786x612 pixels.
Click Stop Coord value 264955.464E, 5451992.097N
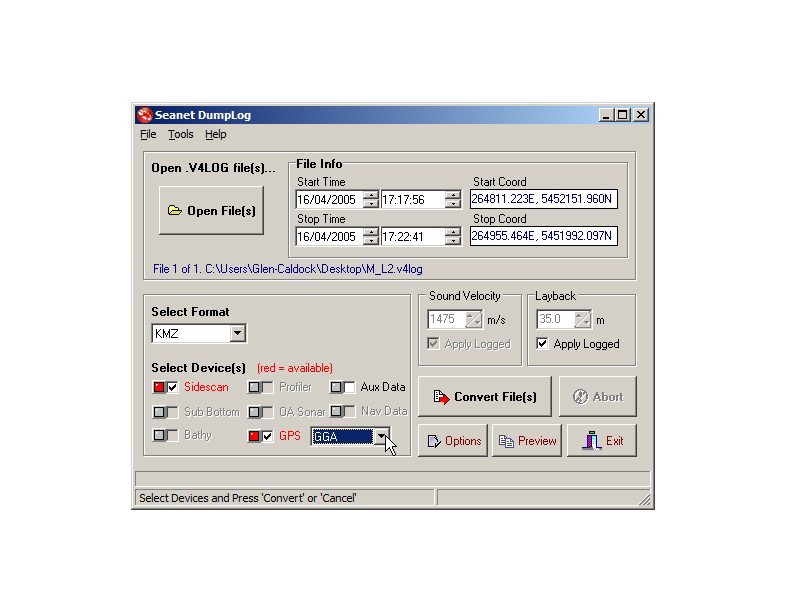(x=543, y=236)
